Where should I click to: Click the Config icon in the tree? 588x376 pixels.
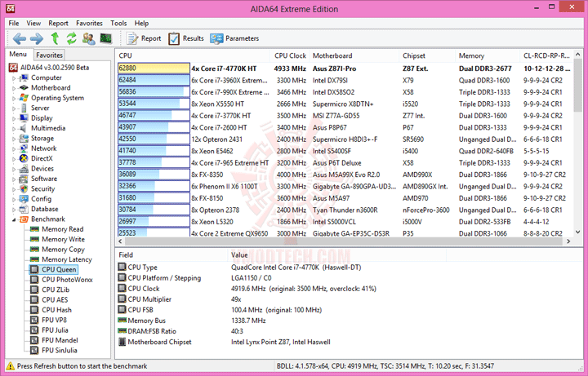24,199
